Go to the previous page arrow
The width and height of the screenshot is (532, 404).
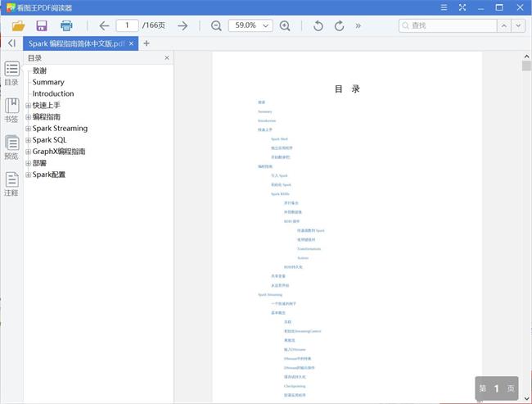click(x=104, y=25)
